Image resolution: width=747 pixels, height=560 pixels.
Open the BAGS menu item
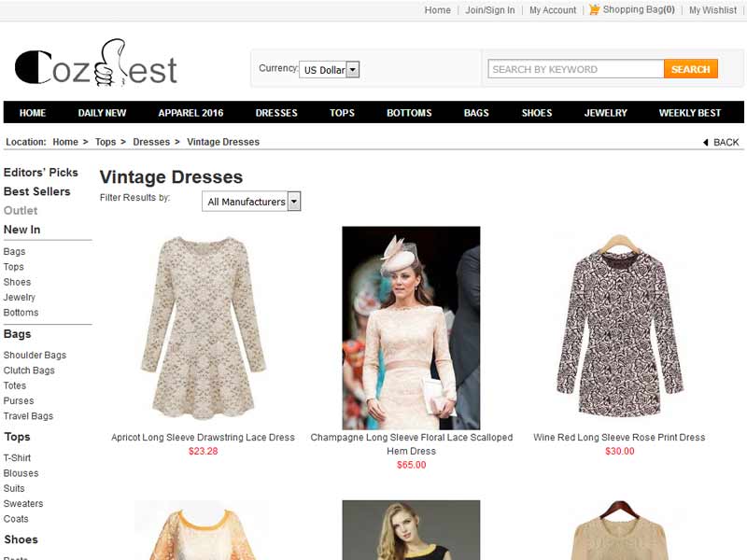point(476,113)
